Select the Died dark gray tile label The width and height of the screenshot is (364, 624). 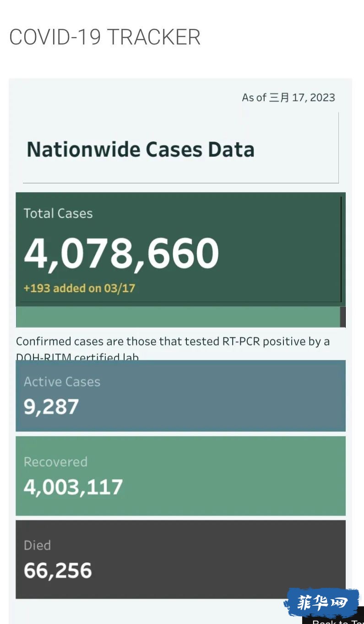37,545
